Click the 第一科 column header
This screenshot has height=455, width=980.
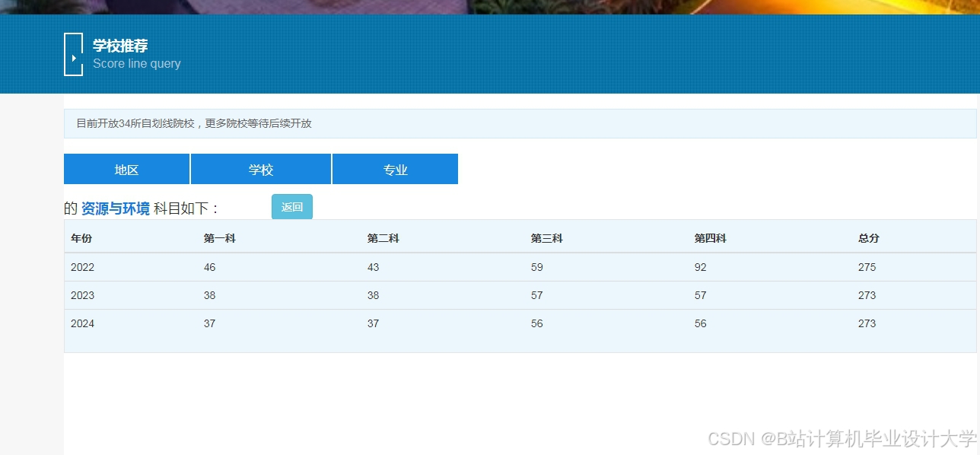pos(220,238)
